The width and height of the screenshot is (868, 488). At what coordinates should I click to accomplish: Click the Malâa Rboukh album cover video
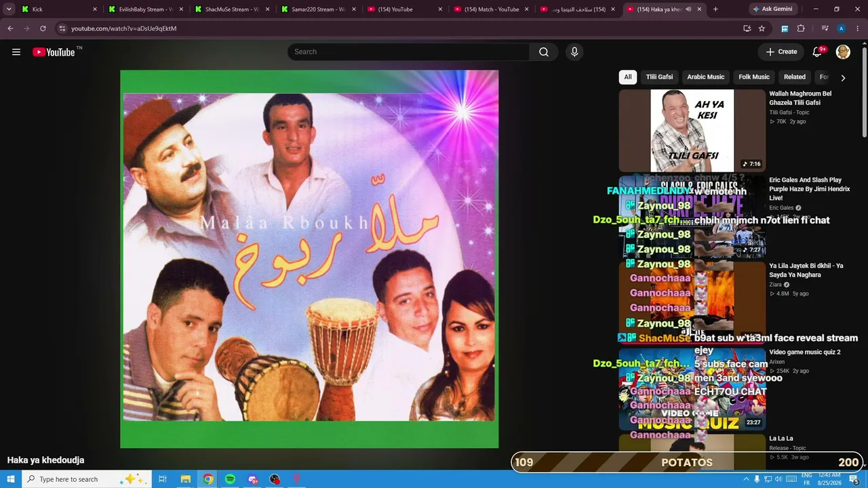[309, 259]
